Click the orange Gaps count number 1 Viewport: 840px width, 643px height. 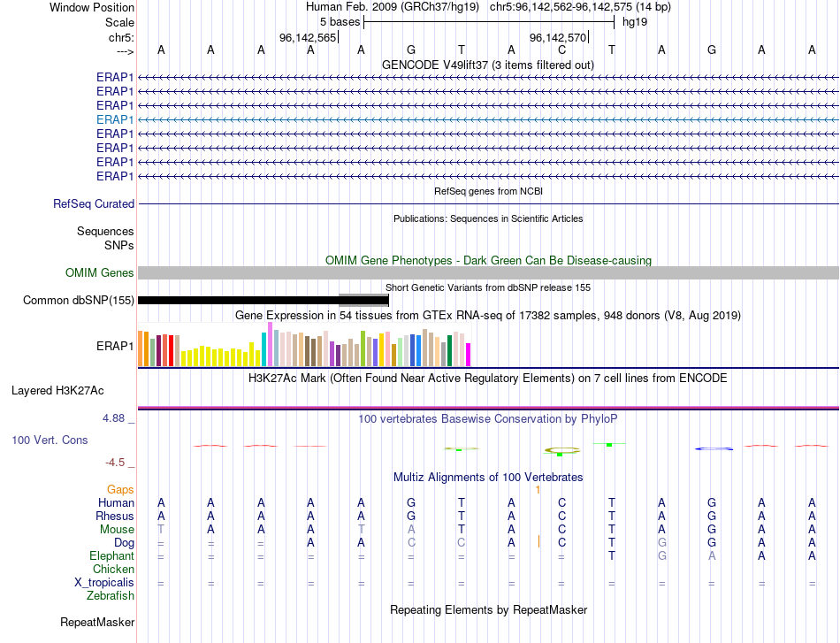[538, 490]
